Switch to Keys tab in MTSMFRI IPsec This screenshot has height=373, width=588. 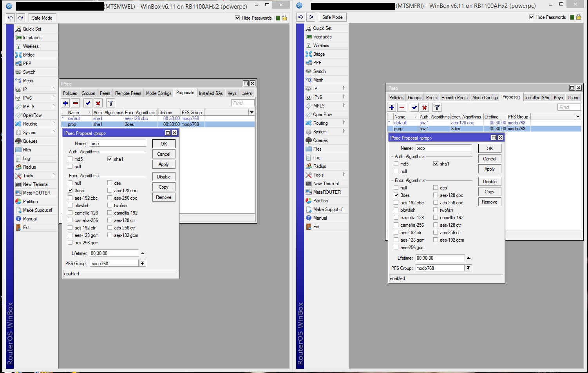[558, 98]
